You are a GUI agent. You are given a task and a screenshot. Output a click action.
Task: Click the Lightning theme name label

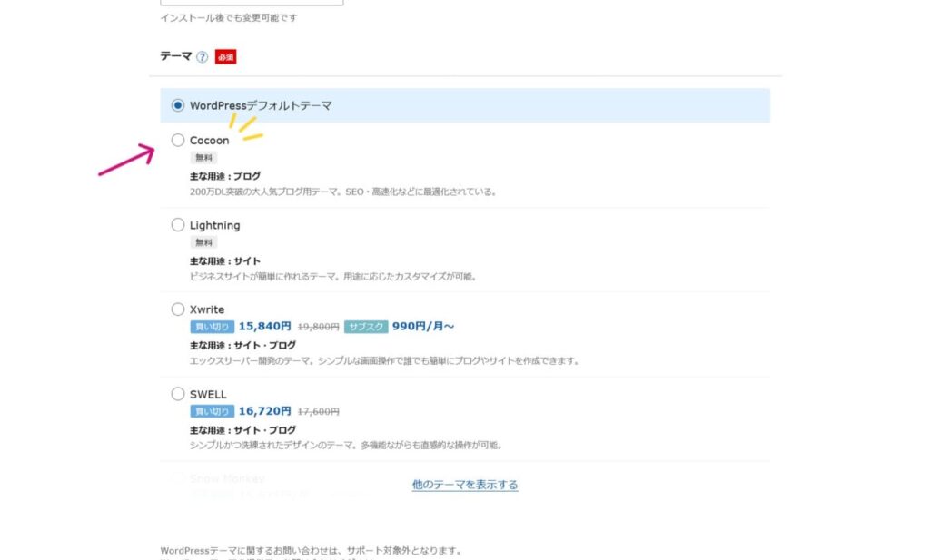tap(214, 225)
